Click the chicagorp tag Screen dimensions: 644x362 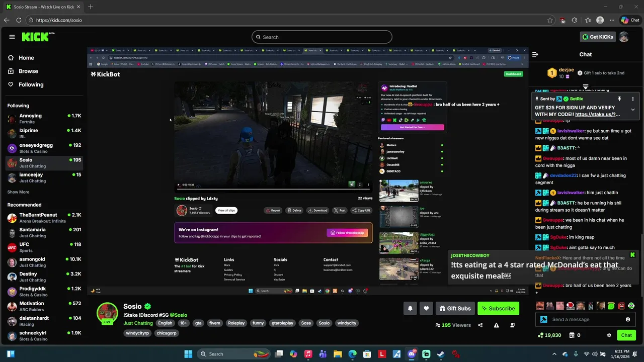166,333
